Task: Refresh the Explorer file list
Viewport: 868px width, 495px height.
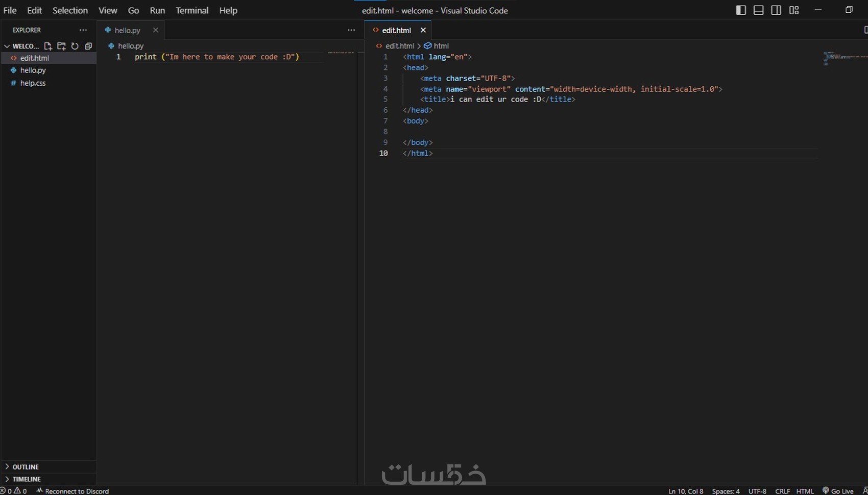Action: coord(75,46)
